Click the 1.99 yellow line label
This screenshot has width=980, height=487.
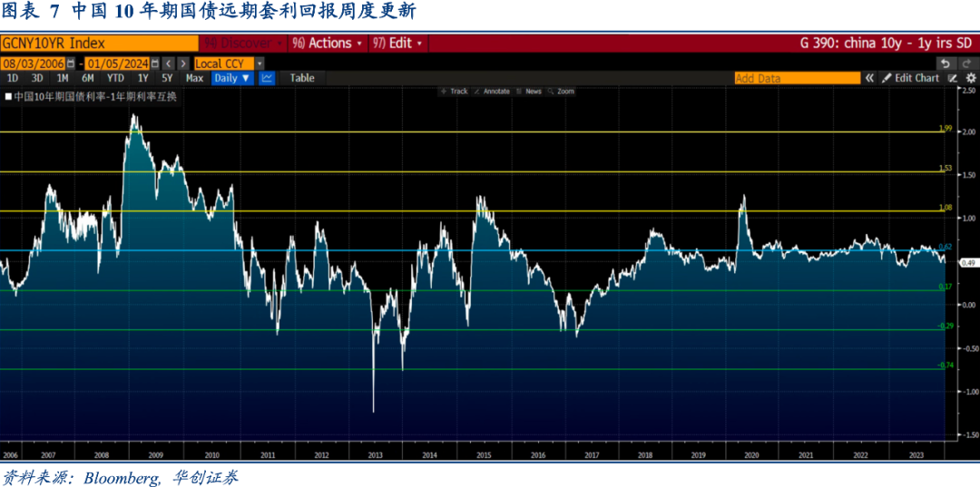946,129
